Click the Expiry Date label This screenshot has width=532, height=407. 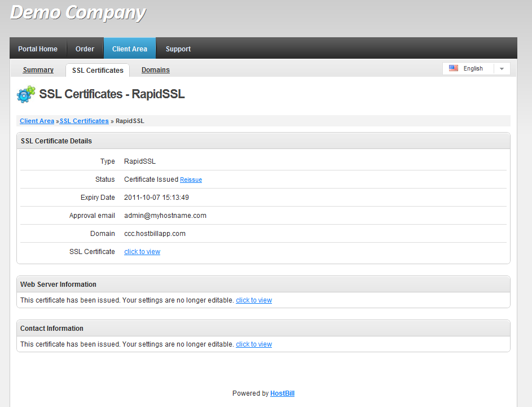click(x=98, y=198)
